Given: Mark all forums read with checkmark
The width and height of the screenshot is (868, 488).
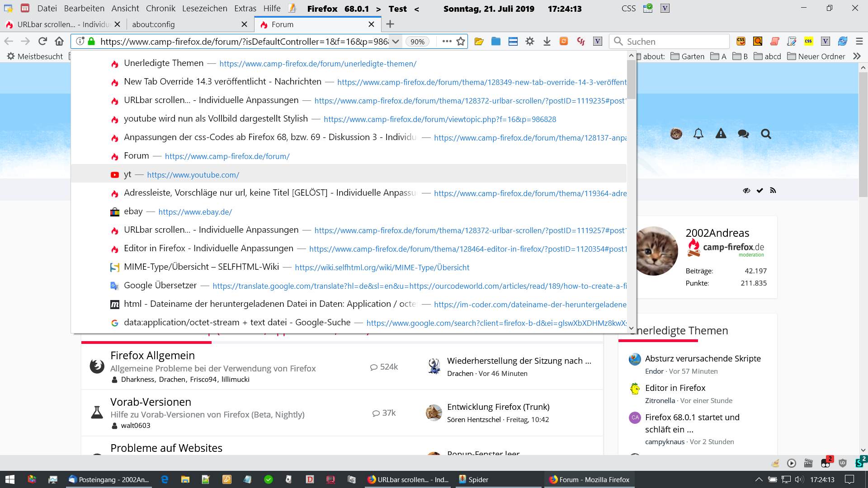Looking at the screenshot, I should click(x=760, y=191).
